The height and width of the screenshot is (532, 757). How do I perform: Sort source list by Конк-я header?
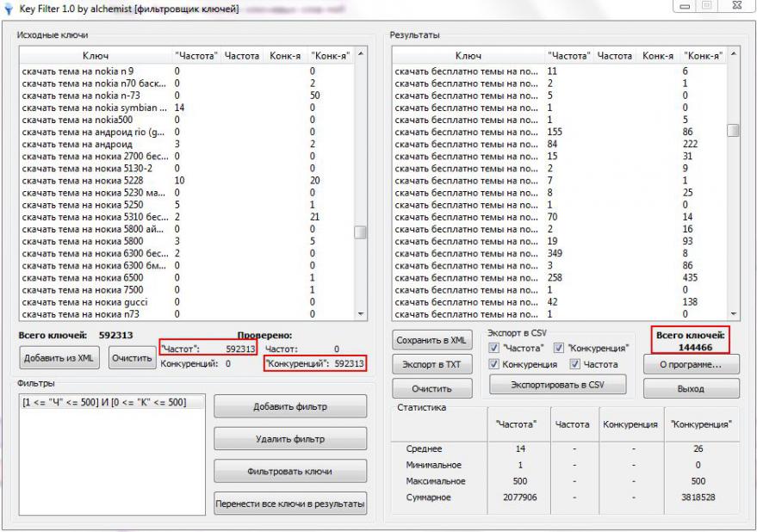tap(285, 55)
